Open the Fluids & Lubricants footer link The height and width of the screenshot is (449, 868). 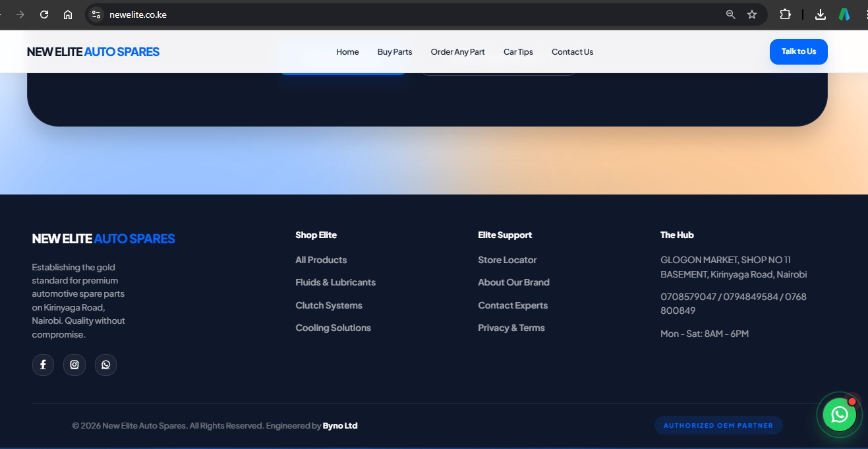[x=335, y=282]
